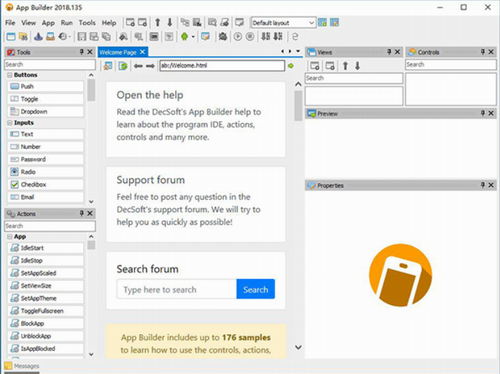The height and width of the screenshot is (374, 500).
Task: Pin the Tools panel
Action: [x=82, y=52]
